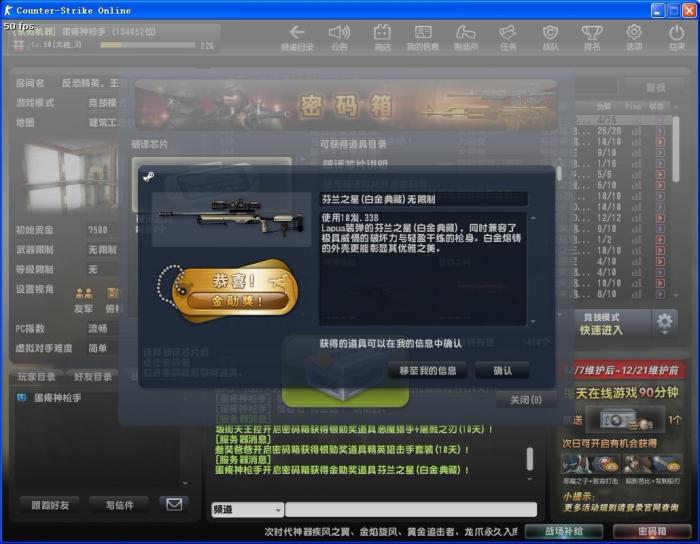The image size is (700, 544).
Task: Click the room list scrollbar thumb
Action: [x=676, y=149]
